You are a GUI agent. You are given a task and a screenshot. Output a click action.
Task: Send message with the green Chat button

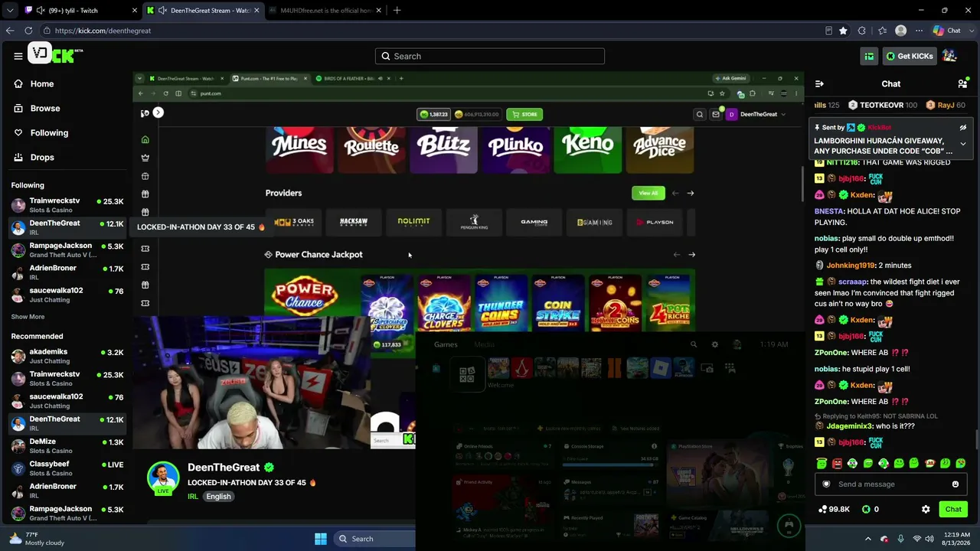point(953,509)
